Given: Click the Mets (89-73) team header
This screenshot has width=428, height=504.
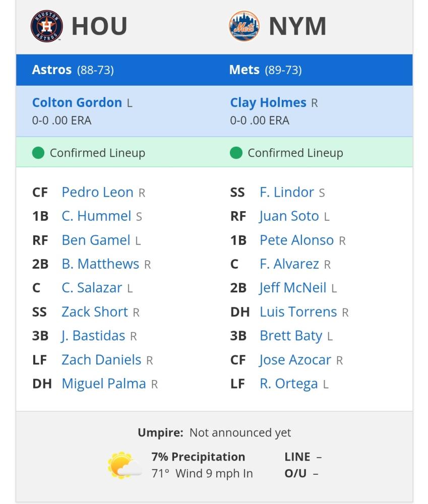Looking at the screenshot, I should coord(266,70).
